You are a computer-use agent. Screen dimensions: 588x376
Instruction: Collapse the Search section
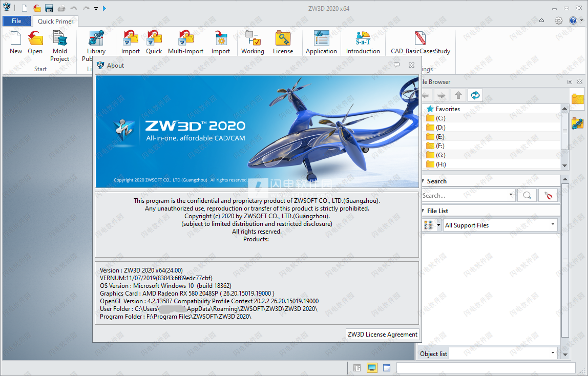[x=423, y=181]
